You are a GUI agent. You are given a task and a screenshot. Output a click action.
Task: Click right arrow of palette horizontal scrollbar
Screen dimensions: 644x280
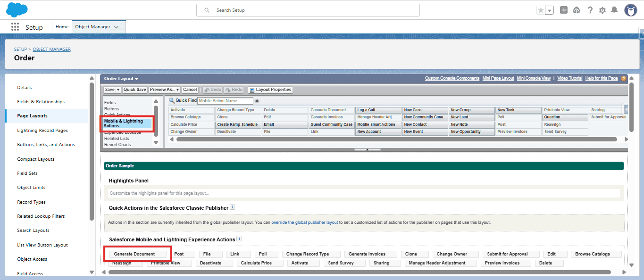626,140
